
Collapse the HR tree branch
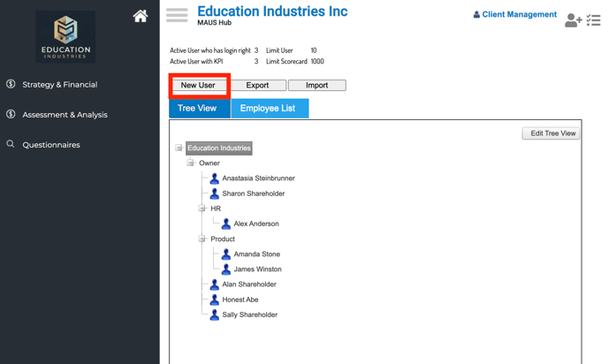[x=201, y=209]
